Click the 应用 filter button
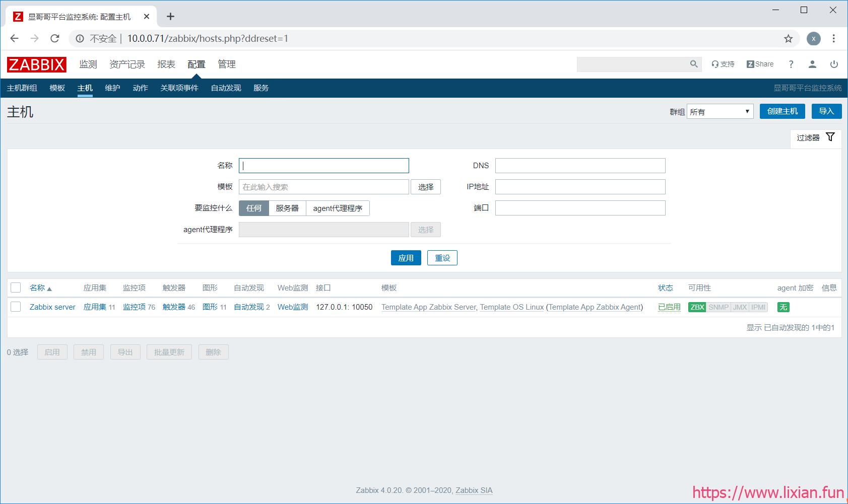 pyautogui.click(x=406, y=258)
